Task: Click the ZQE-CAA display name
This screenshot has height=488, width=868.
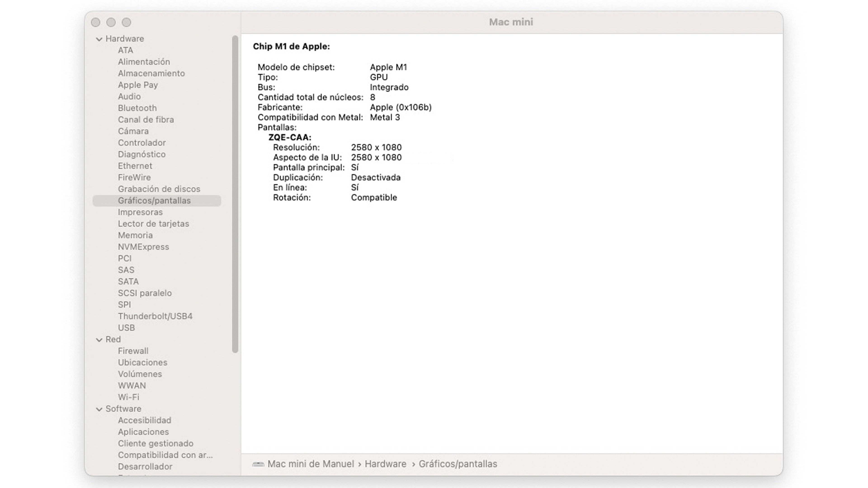Action: pos(290,137)
